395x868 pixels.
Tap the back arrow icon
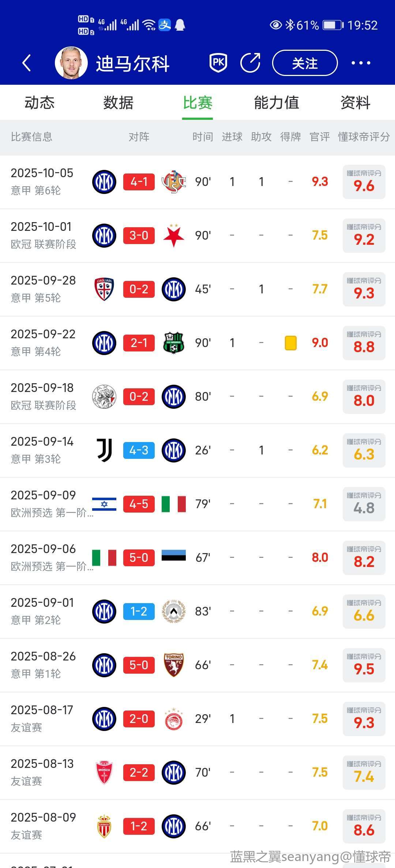tap(26, 63)
